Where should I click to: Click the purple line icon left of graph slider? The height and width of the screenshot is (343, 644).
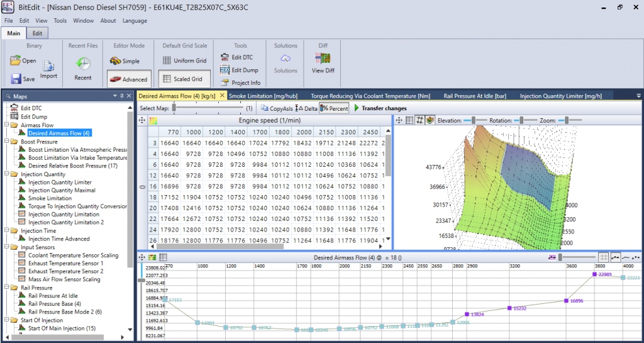[x=552, y=257]
